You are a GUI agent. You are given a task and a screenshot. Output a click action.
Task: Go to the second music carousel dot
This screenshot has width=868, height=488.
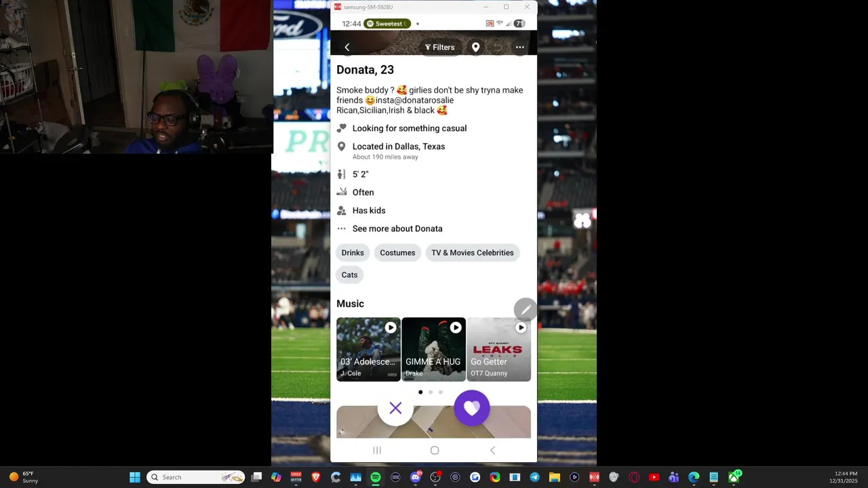430,392
